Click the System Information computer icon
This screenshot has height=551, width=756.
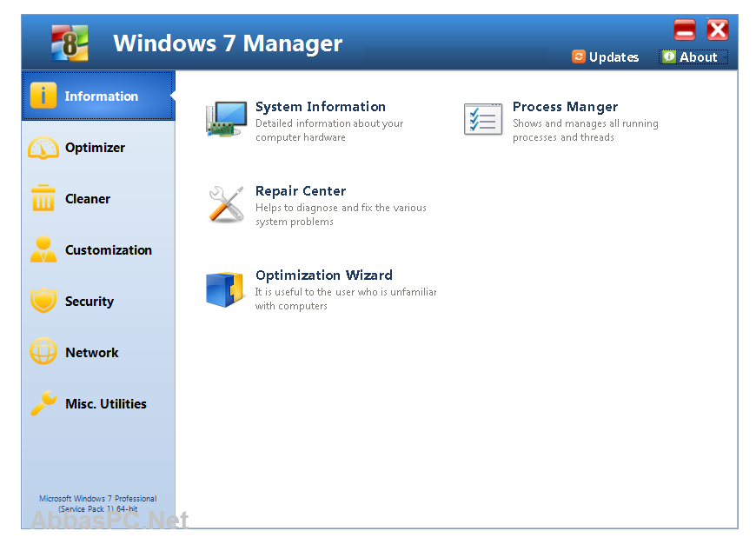[226, 119]
